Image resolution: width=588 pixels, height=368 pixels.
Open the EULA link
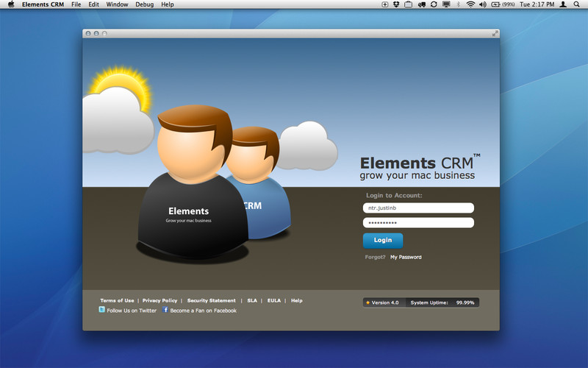(x=274, y=300)
